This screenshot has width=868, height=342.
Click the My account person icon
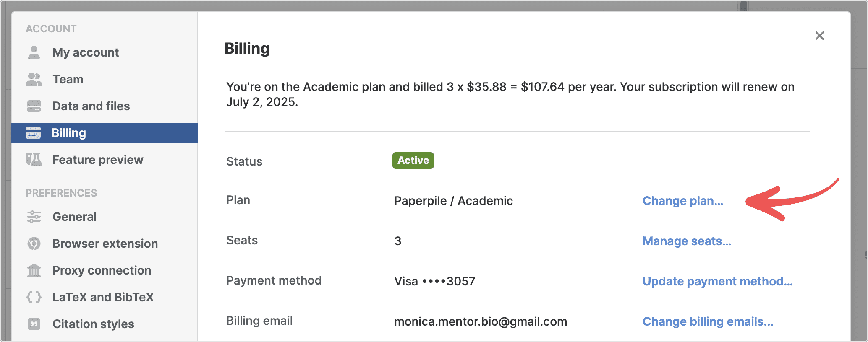pyautogui.click(x=34, y=52)
